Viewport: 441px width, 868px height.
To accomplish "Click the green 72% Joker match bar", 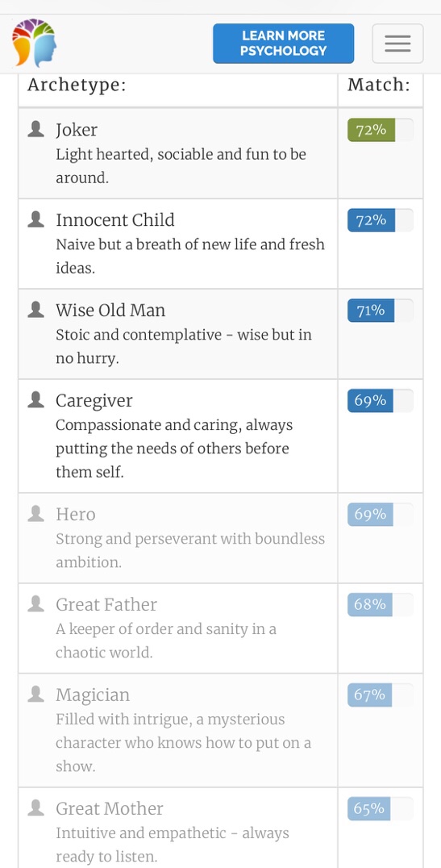I will coord(381,130).
